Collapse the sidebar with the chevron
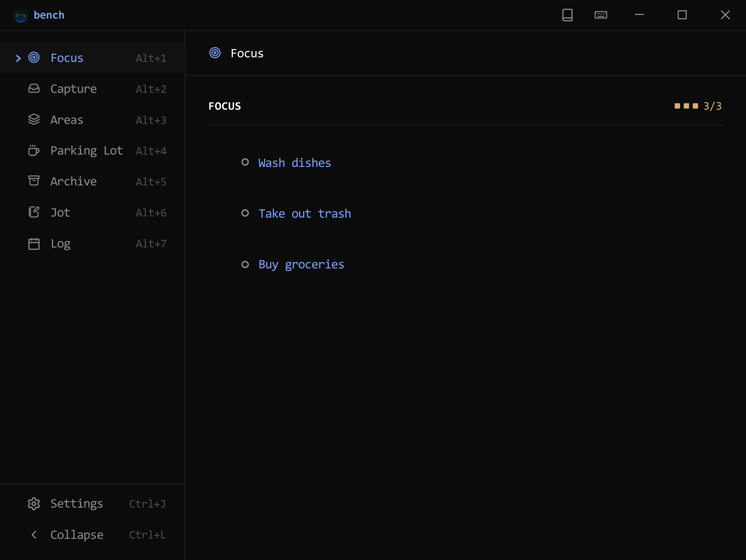The height and width of the screenshot is (560, 746). pos(34,535)
